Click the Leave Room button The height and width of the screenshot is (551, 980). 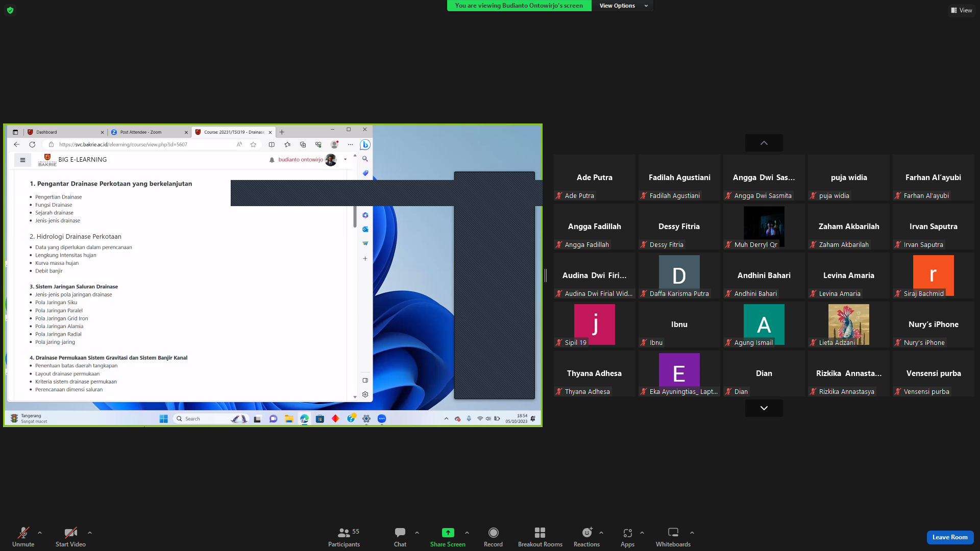950,537
